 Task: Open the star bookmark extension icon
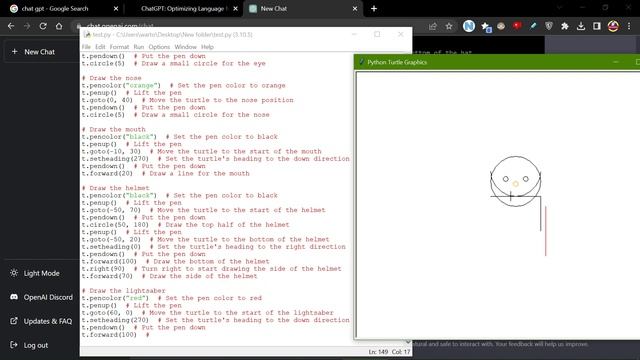(486, 27)
